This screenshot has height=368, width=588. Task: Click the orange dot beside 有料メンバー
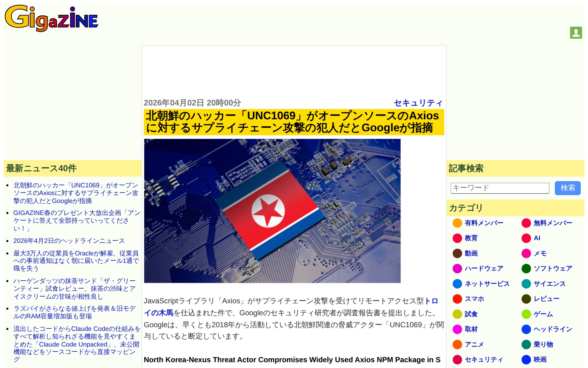pos(457,223)
